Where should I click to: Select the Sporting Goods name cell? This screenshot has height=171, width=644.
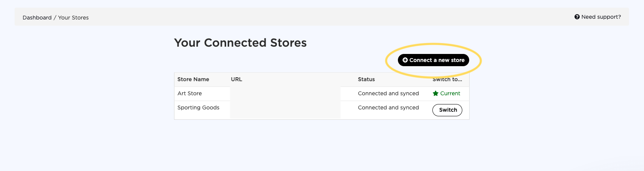pyautogui.click(x=198, y=107)
